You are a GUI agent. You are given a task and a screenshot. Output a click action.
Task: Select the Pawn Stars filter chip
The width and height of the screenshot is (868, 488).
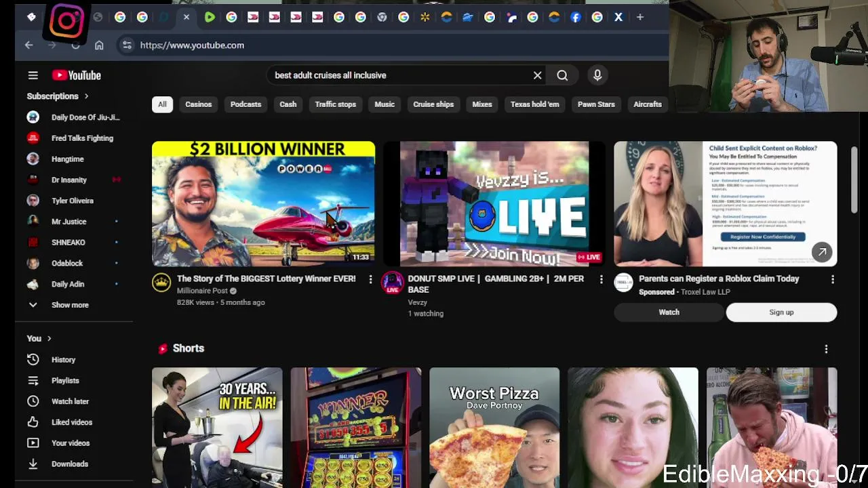pyautogui.click(x=596, y=104)
